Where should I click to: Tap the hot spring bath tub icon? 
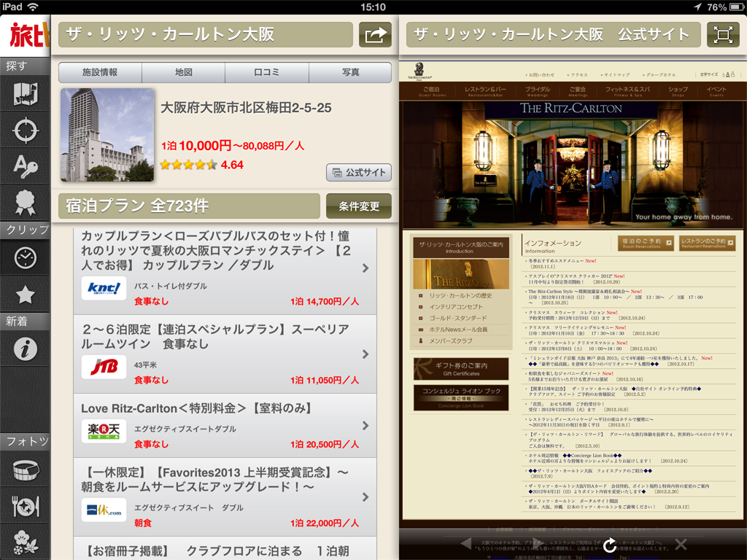point(26,470)
